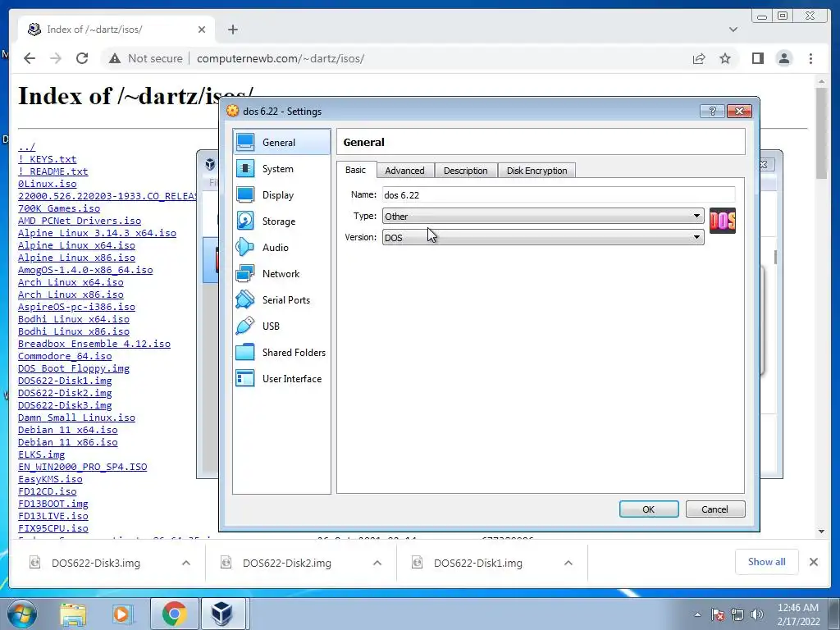Close the downloads shelf bar
The width and height of the screenshot is (840, 630).
coord(813,562)
